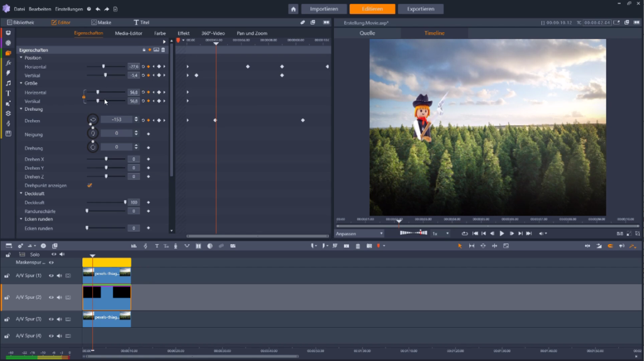This screenshot has width=644, height=361.
Task: Open the audio mixer icon in timeline toolbar
Action: [x=134, y=246]
